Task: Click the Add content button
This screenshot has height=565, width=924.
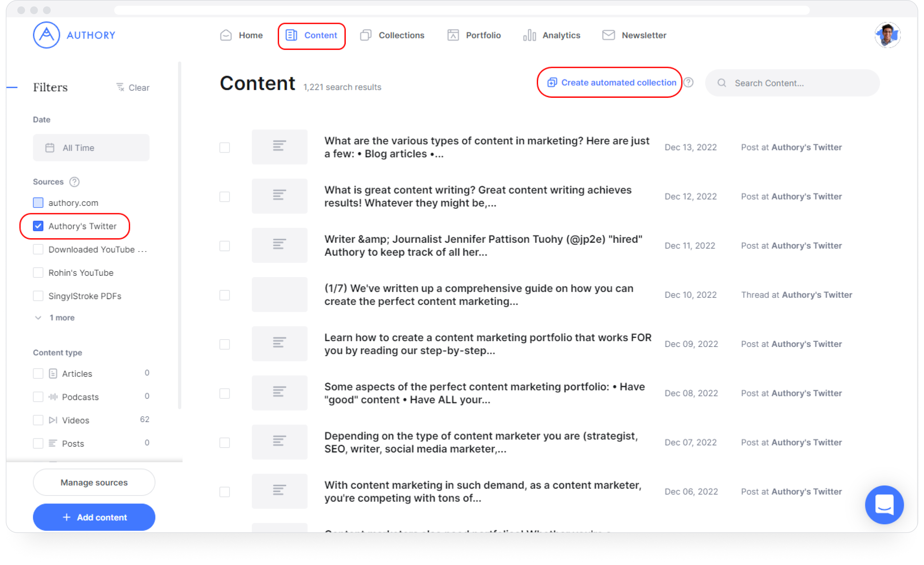Action: pyautogui.click(x=94, y=518)
